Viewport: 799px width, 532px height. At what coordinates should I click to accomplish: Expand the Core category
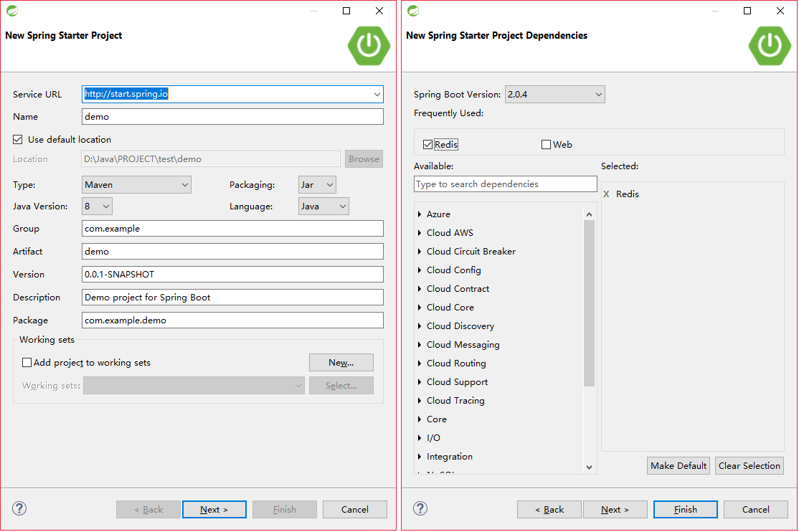click(420, 419)
